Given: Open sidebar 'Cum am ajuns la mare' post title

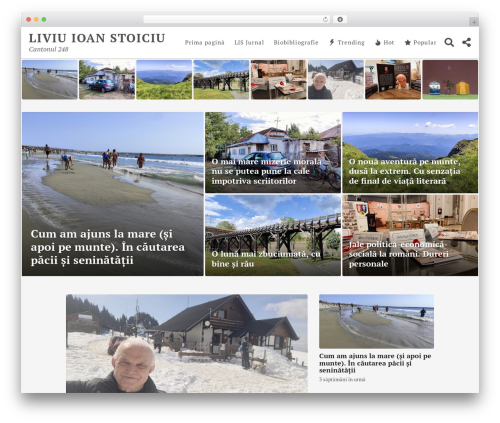Looking at the screenshot, I should [375, 363].
